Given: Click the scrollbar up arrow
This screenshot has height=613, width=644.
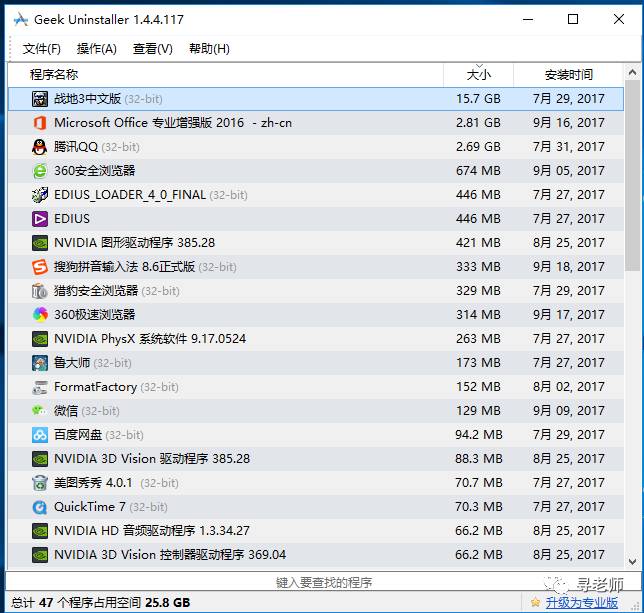Looking at the screenshot, I should (x=632, y=73).
